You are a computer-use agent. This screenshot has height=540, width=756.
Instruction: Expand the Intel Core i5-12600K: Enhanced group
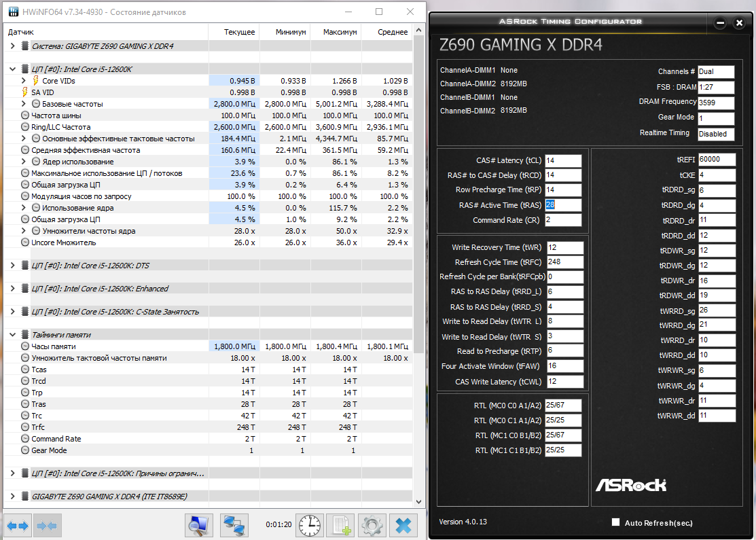point(12,288)
